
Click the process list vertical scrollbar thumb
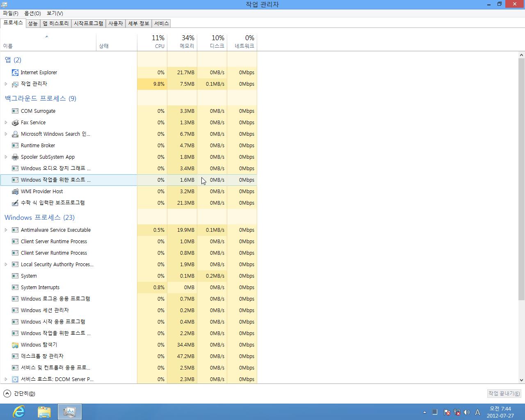(521, 179)
